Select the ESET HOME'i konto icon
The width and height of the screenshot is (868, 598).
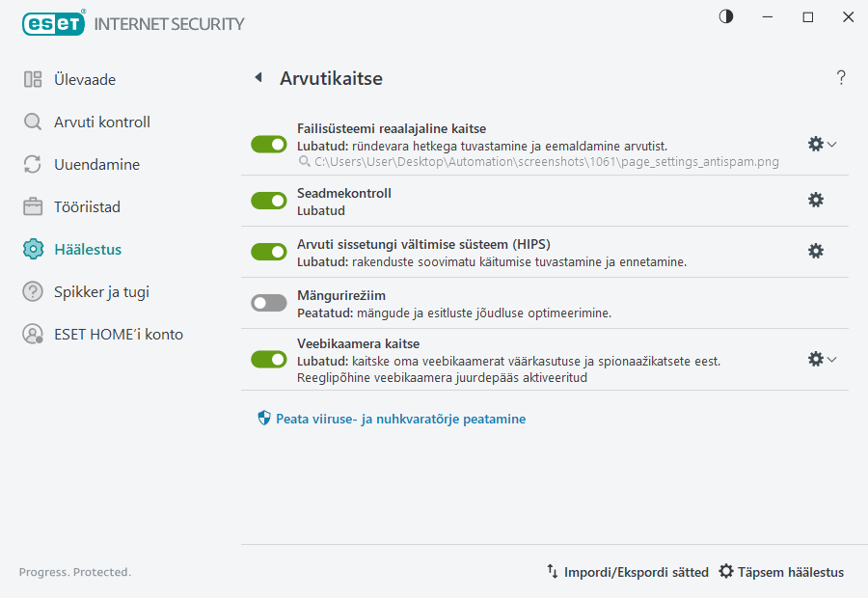(x=34, y=334)
